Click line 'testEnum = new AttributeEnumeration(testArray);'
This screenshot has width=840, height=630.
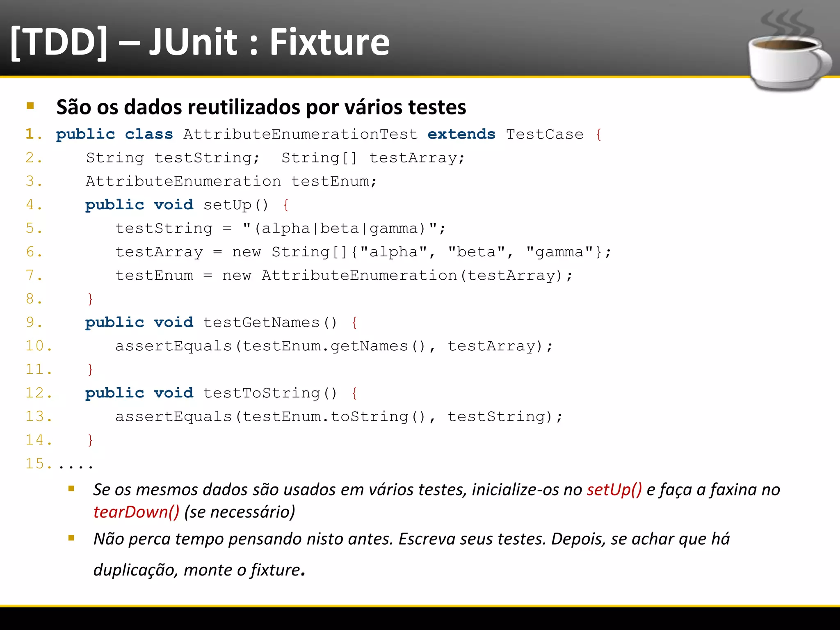pos(344,276)
